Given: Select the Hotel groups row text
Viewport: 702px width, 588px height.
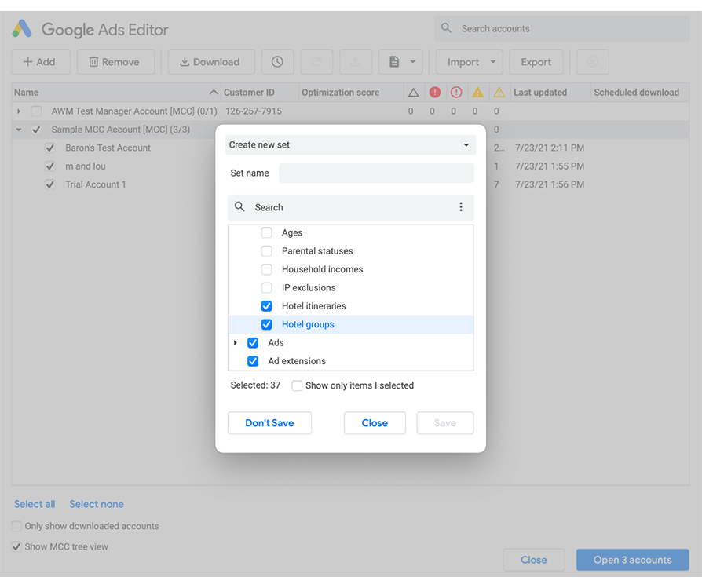Looking at the screenshot, I should tap(308, 324).
